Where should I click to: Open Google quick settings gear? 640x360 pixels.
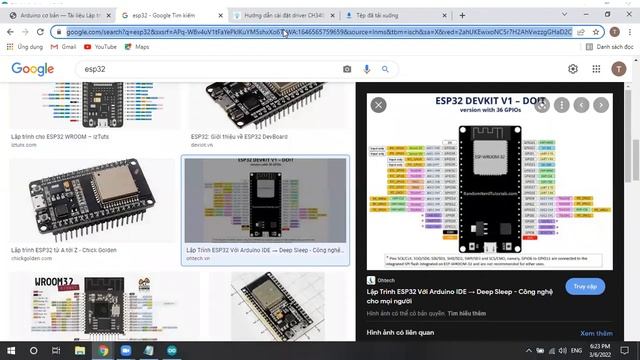coord(573,69)
